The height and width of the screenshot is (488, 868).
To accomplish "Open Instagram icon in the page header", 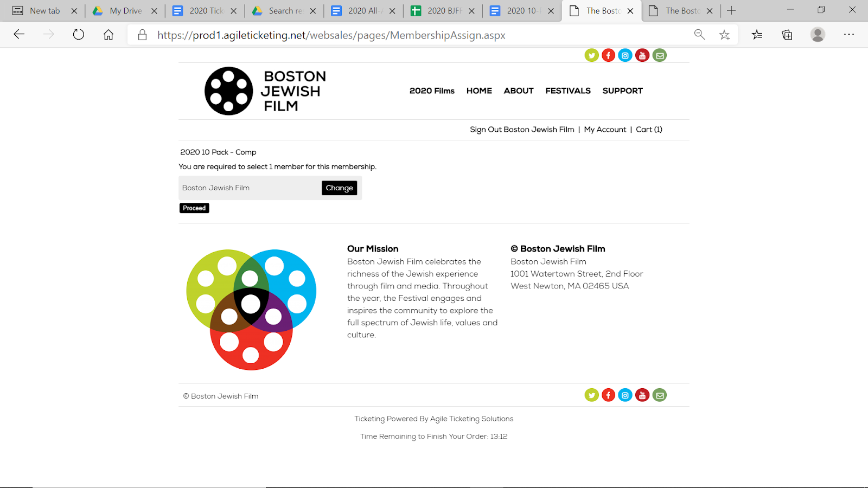I will point(625,55).
